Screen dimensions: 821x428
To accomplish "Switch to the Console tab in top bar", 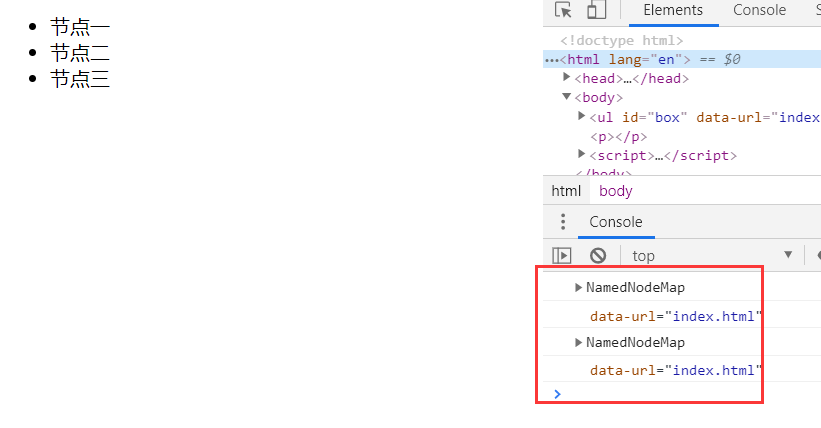I will pos(759,10).
